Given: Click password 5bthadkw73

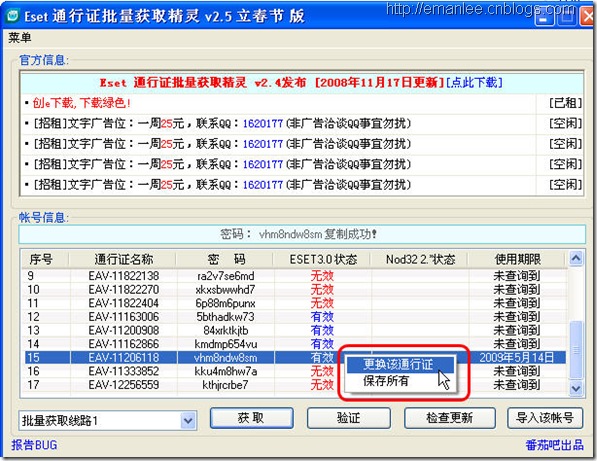Looking at the screenshot, I should pos(225,317).
